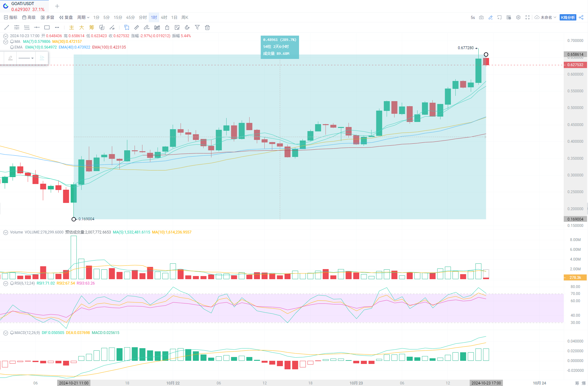The width and height of the screenshot is (588, 386).
Task: Click the 筹 chip distribution icon
Action: tap(92, 27)
